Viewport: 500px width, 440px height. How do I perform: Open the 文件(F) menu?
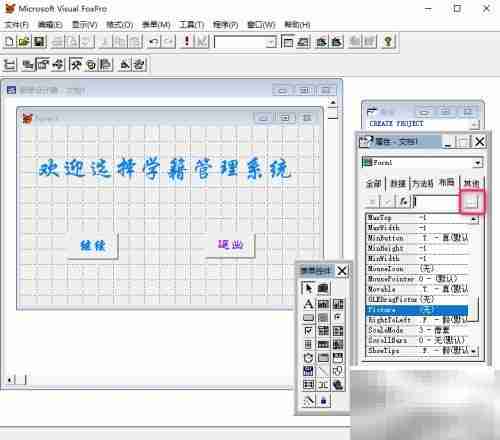pyautogui.click(x=17, y=25)
